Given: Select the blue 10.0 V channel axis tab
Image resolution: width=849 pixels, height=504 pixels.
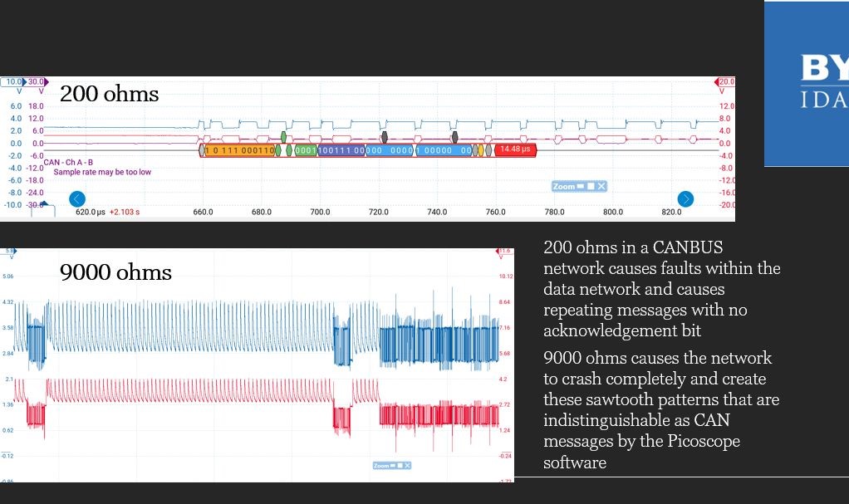Looking at the screenshot, I should [13, 82].
